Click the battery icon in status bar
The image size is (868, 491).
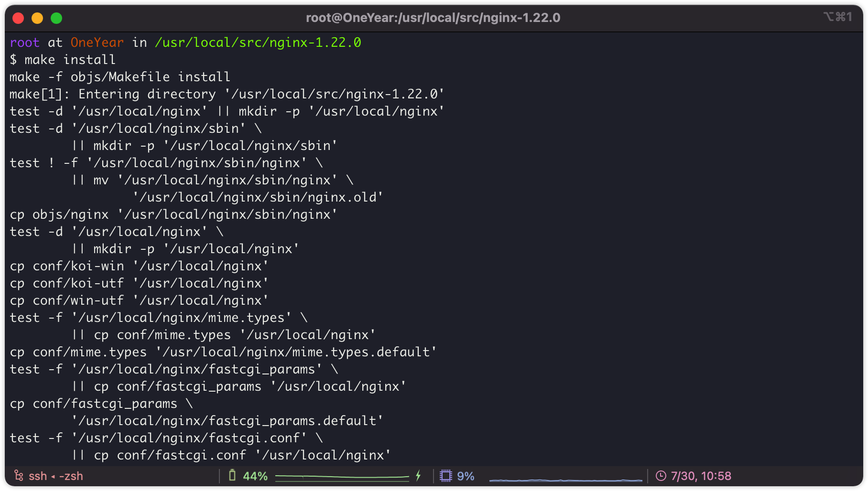[232, 475]
